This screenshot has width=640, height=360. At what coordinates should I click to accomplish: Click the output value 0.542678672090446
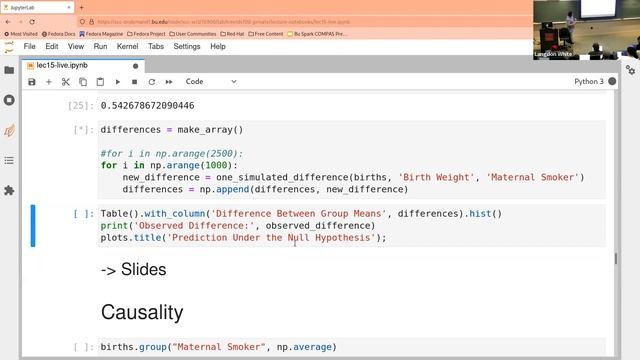[x=147, y=106]
